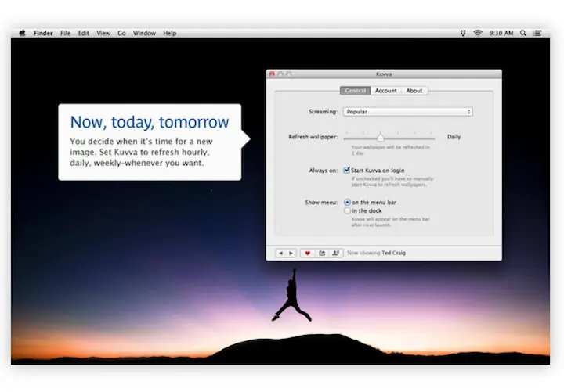Switch to the General tab
Screen dimensions: 564x392
pos(356,91)
